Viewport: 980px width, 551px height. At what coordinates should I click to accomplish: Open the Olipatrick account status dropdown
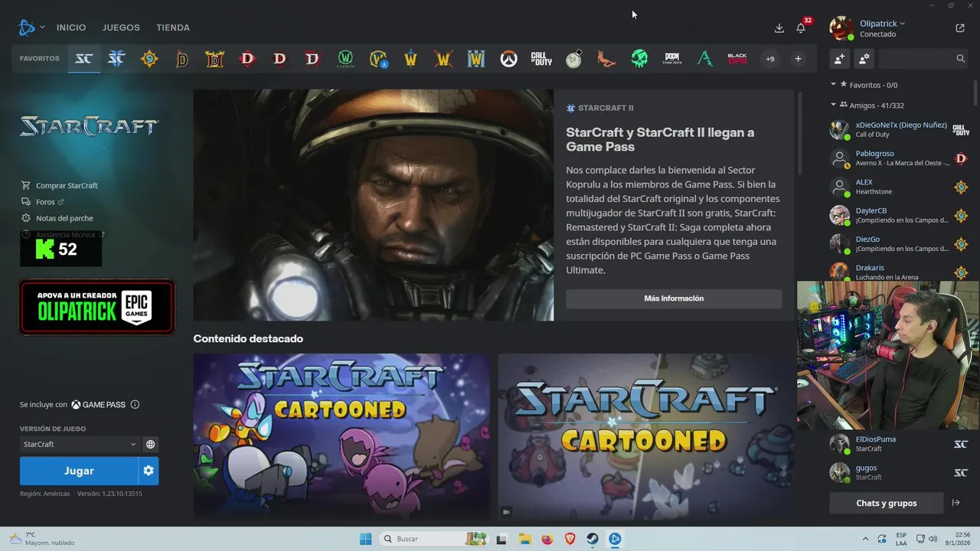(x=882, y=24)
